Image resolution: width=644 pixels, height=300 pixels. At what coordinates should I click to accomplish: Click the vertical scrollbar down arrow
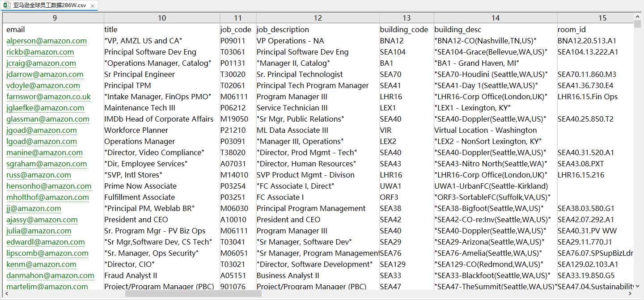(x=638, y=287)
